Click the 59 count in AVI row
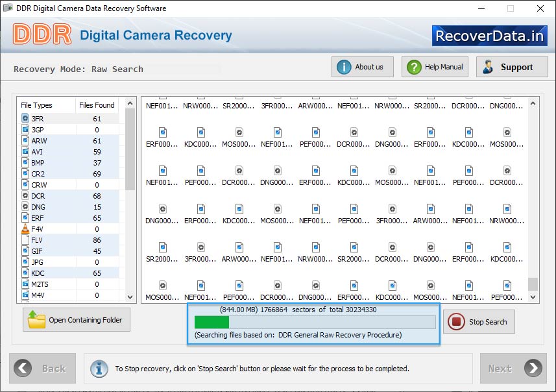This screenshot has width=556, height=392. coord(97,152)
